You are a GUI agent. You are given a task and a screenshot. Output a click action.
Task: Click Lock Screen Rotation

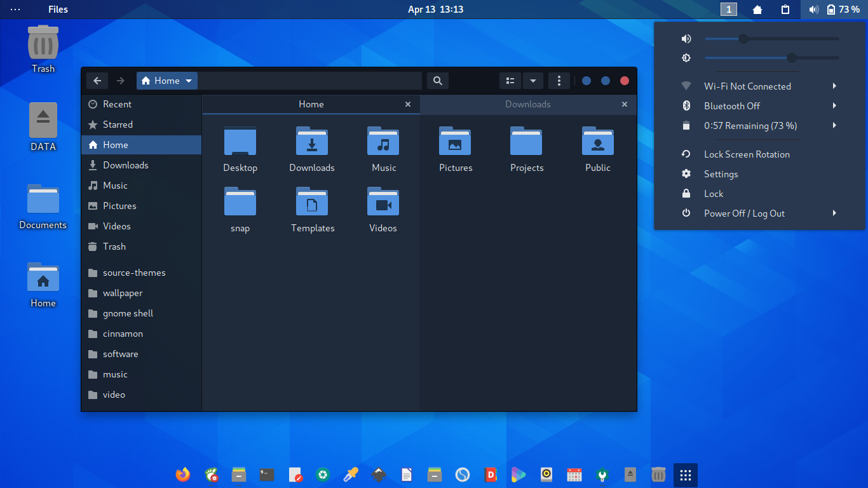click(759, 154)
